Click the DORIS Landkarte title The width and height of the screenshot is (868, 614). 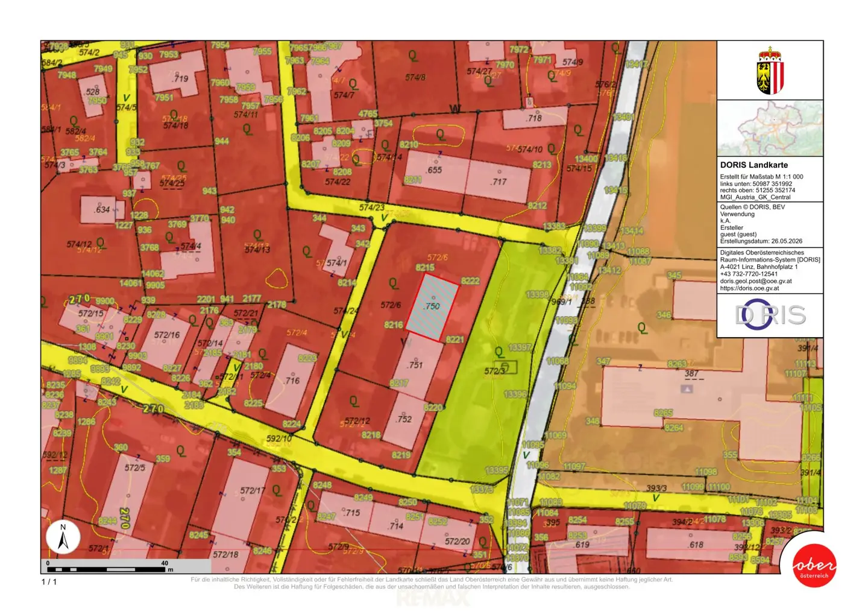pos(754,165)
